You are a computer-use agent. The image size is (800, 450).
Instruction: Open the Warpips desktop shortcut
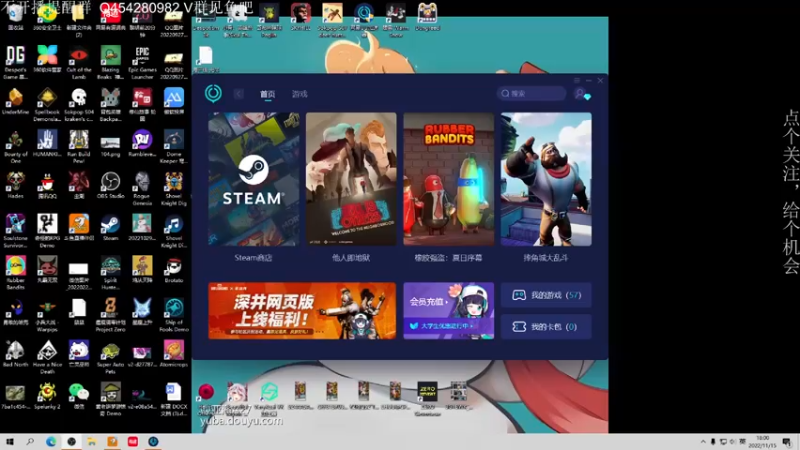[47, 316]
